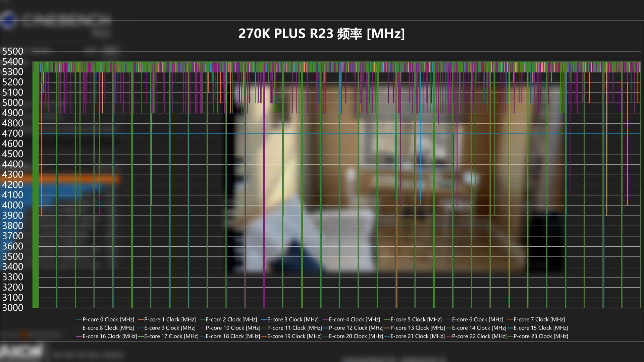The image size is (644, 362).
Task: Select E-core 19 Clock legend item
Action: pos(294,336)
